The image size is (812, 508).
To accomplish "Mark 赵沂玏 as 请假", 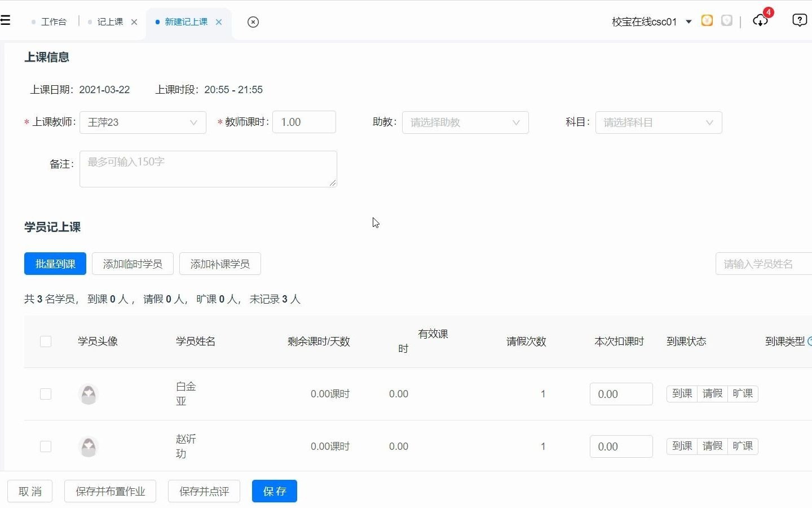I will tap(713, 446).
